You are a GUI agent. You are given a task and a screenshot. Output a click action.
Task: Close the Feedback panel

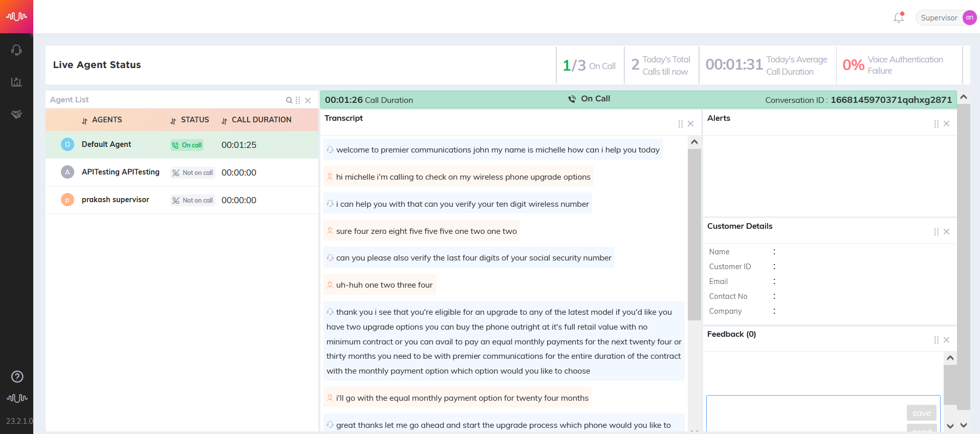(x=946, y=340)
